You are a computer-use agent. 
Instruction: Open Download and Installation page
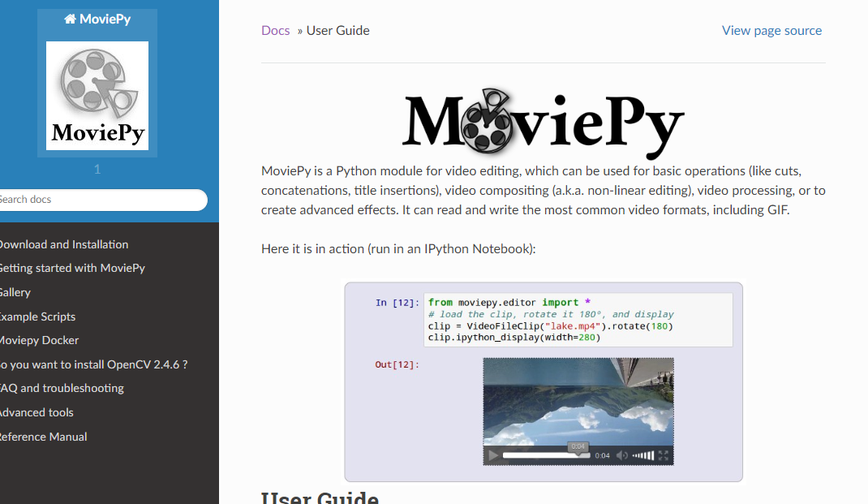(63, 244)
